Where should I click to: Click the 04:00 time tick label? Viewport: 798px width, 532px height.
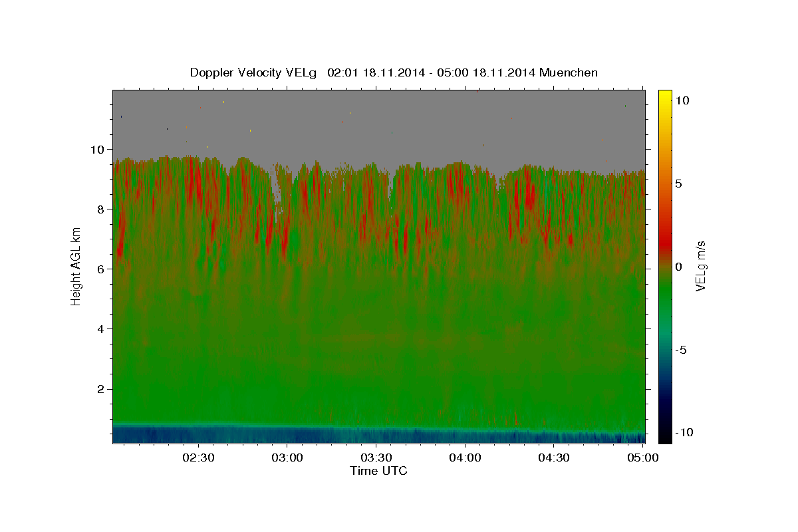click(x=465, y=458)
